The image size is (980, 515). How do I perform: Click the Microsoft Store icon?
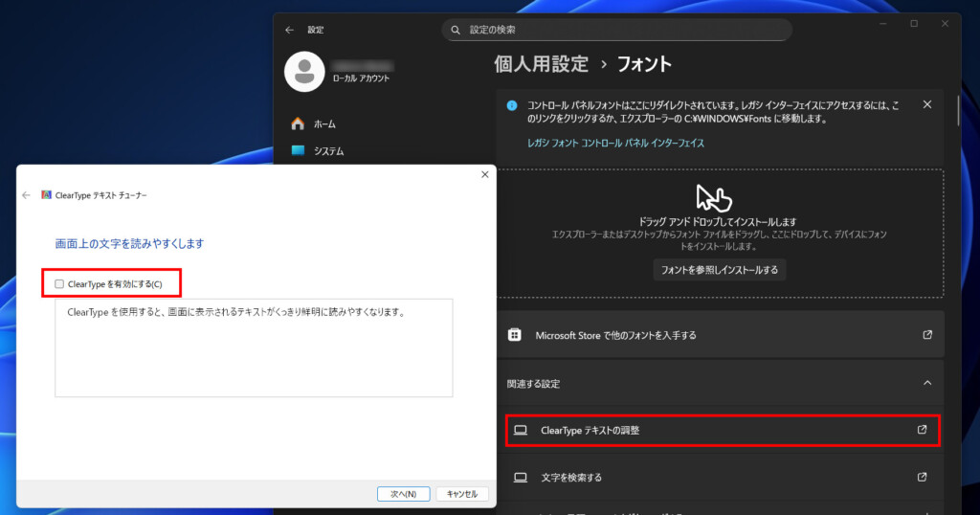[515, 335]
